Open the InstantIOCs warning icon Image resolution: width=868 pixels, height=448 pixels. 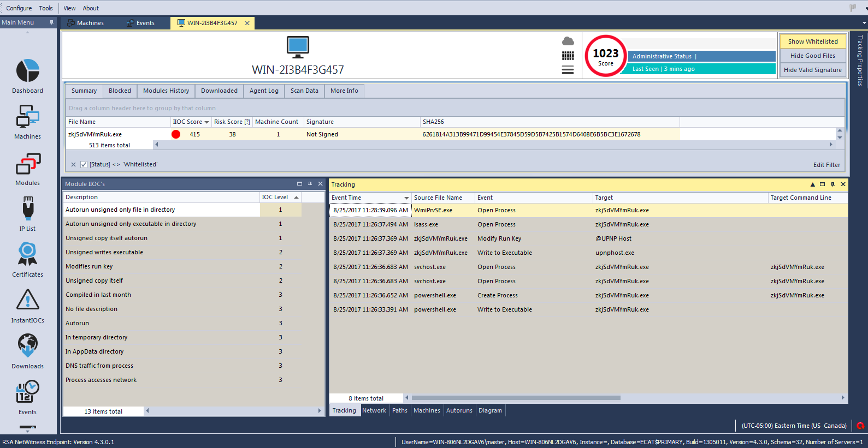coord(27,301)
